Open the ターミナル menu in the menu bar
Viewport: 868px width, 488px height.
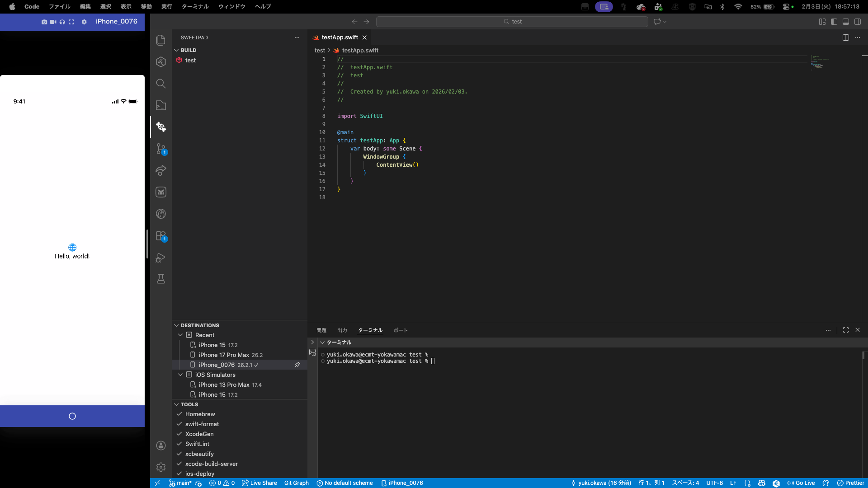coord(195,7)
